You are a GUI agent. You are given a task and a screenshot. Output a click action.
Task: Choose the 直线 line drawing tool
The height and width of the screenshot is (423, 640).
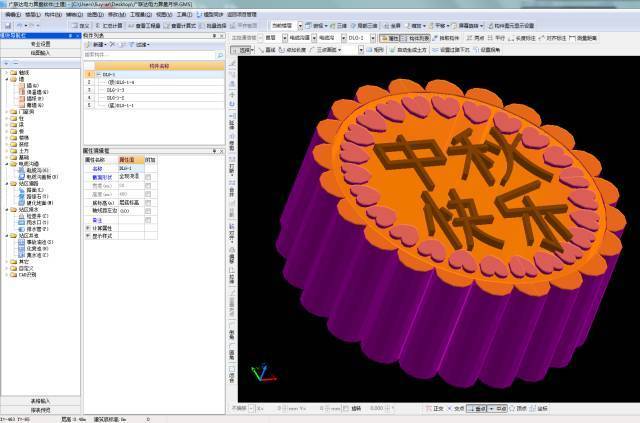click(x=267, y=50)
